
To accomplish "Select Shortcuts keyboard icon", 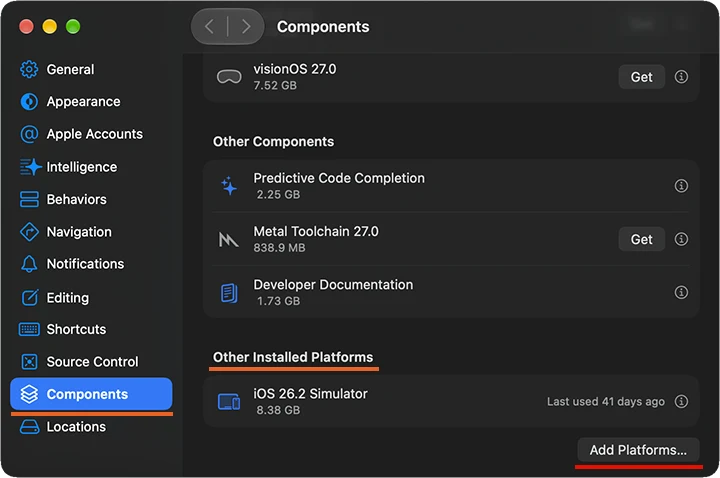I will click(x=29, y=329).
